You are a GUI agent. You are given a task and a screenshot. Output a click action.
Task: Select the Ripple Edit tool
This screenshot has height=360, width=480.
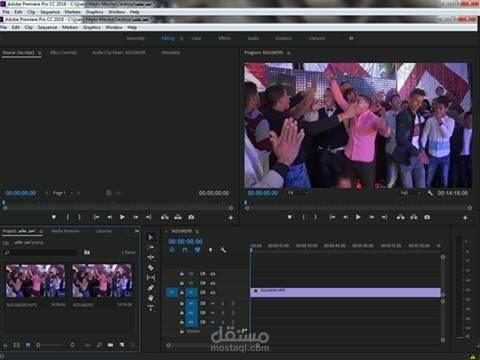[151, 257]
